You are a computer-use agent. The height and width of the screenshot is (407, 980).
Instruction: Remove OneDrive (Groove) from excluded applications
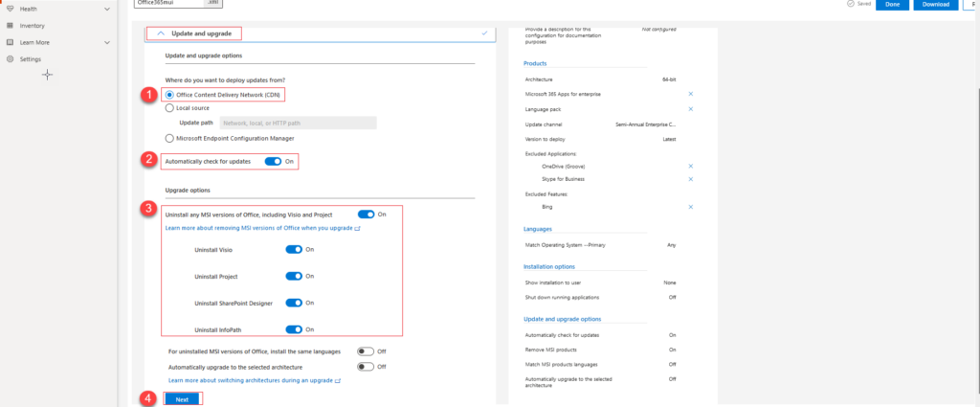[691, 167]
